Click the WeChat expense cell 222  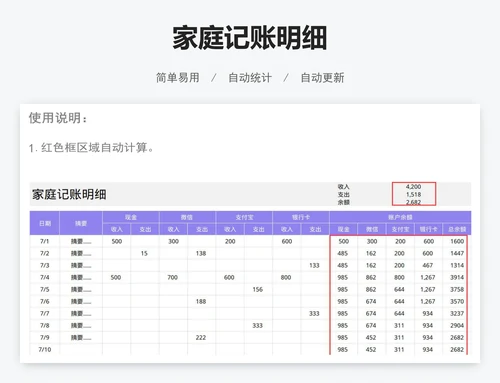pos(201,337)
